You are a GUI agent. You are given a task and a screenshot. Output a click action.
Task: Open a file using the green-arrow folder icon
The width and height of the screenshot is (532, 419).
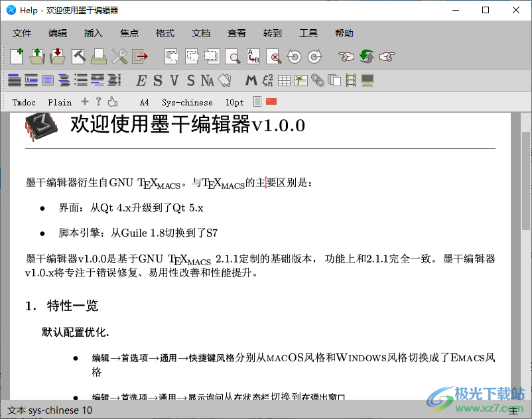click(37, 56)
